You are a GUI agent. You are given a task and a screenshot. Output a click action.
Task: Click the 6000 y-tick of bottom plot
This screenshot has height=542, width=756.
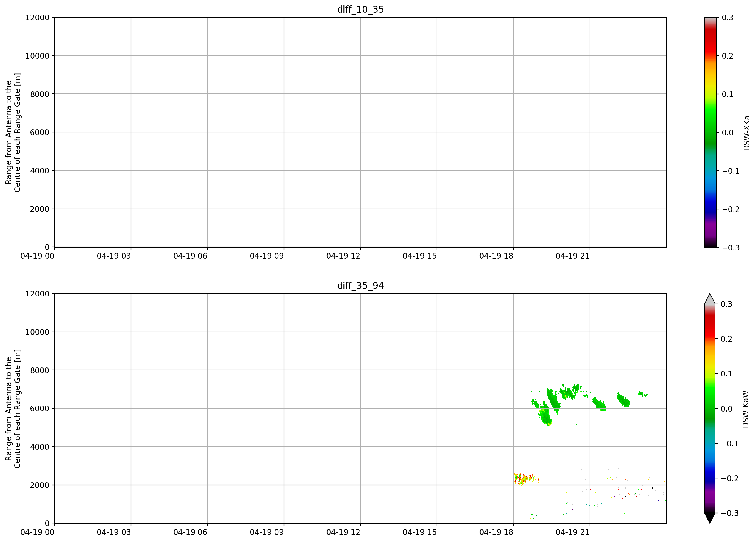click(x=40, y=408)
